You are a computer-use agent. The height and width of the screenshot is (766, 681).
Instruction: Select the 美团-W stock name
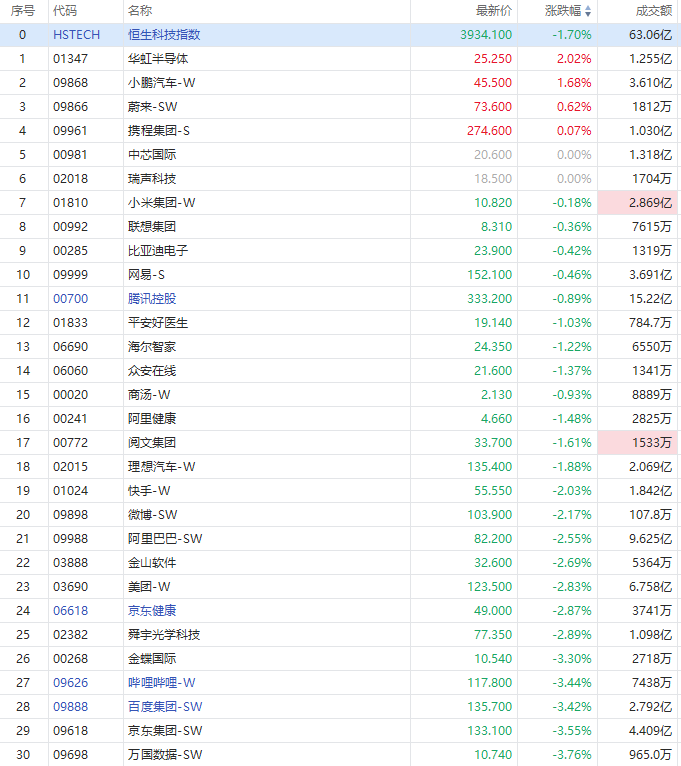tap(149, 586)
